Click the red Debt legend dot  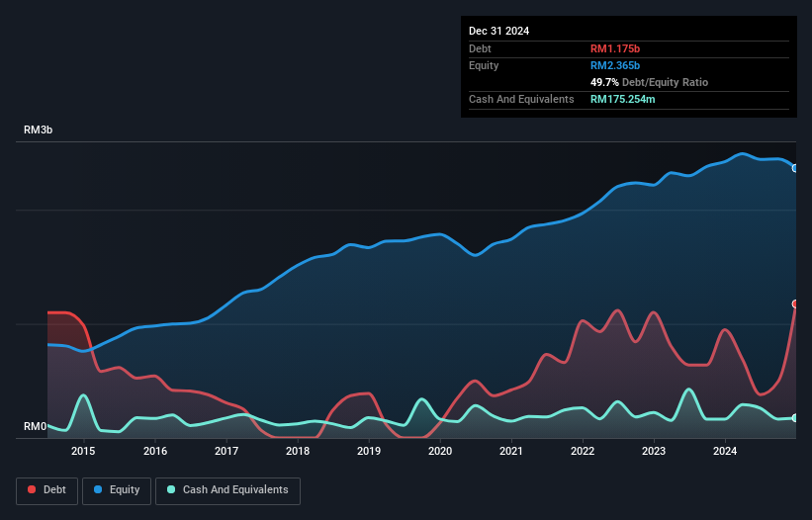pyautogui.click(x=32, y=489)
